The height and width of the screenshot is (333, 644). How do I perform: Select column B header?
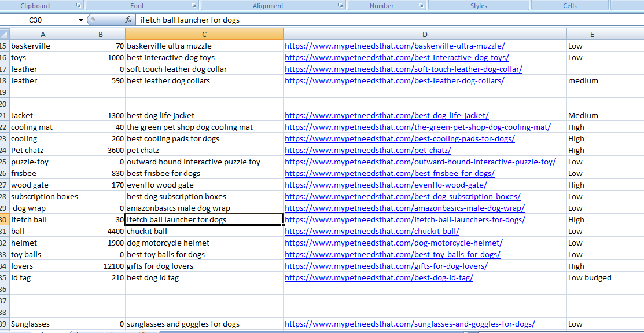click(101, 35)
